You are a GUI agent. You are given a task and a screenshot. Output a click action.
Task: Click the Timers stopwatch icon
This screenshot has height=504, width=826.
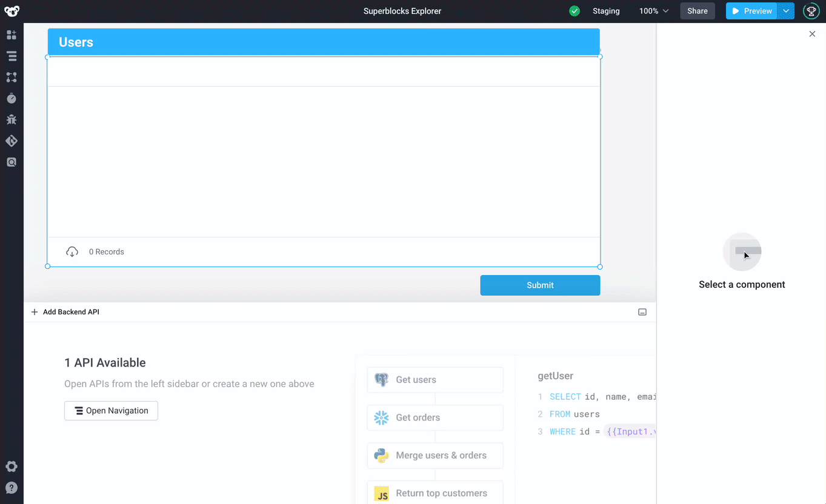click(11, 98)
